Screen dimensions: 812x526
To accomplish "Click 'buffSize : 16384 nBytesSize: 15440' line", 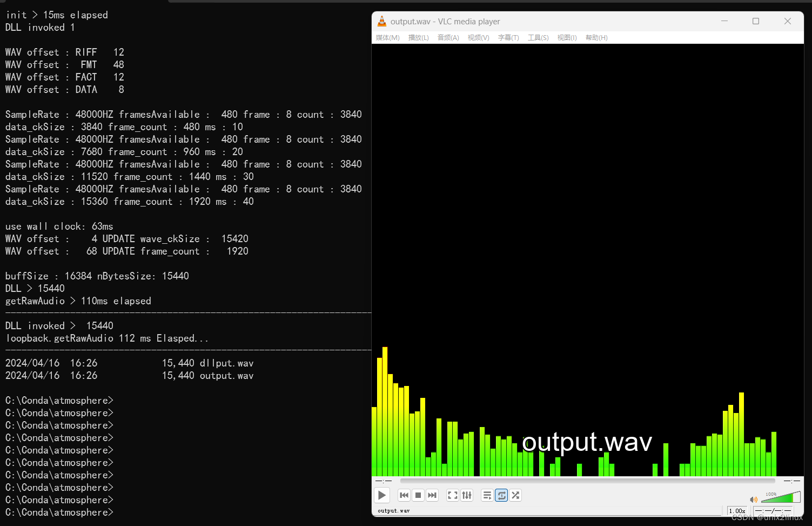I will tap(97, 276).
